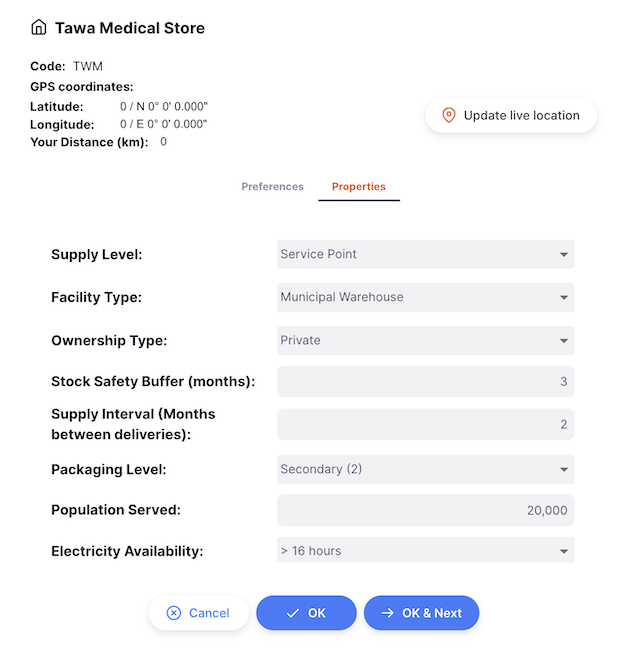This screenshot has height=648, width=644.
Task: Click the Population Served field
Action: (x=425, y=510)
